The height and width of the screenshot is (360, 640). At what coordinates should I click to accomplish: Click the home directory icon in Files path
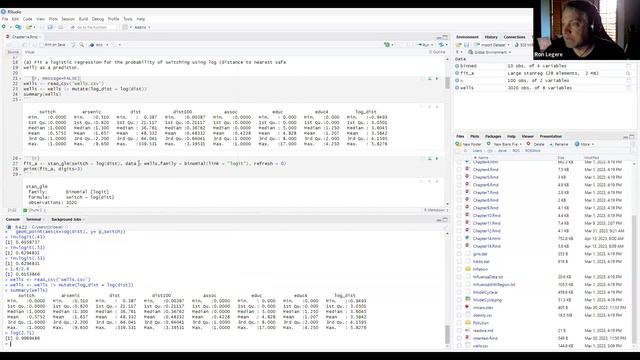pos(458,151)
